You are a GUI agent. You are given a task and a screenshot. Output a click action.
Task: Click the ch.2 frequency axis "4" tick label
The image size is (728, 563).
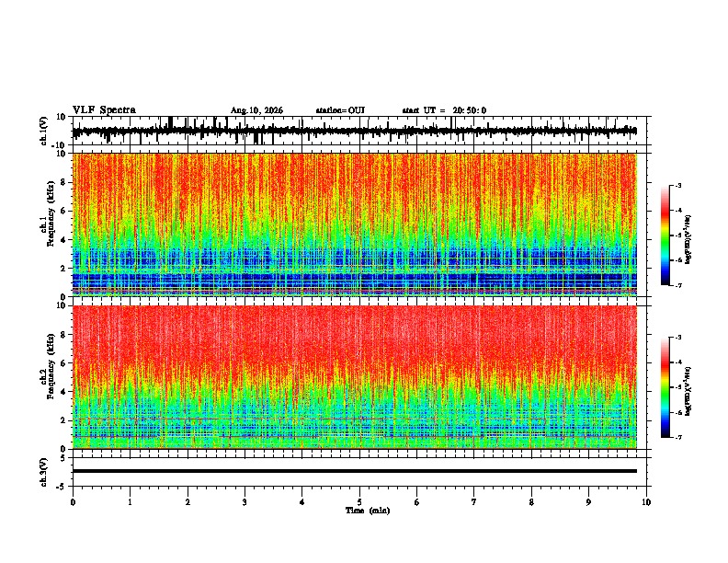pyautogui.click(x=63, y=392)
